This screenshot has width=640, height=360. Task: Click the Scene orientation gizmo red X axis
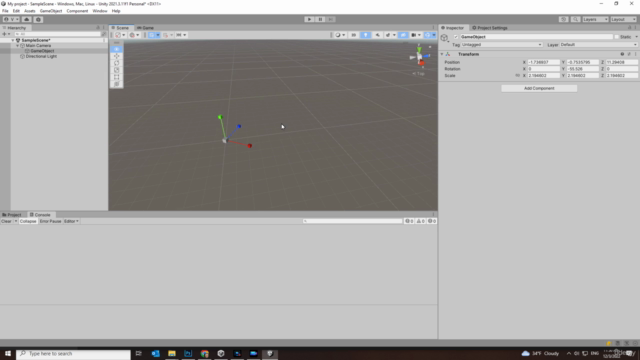[x=421, y=63]
